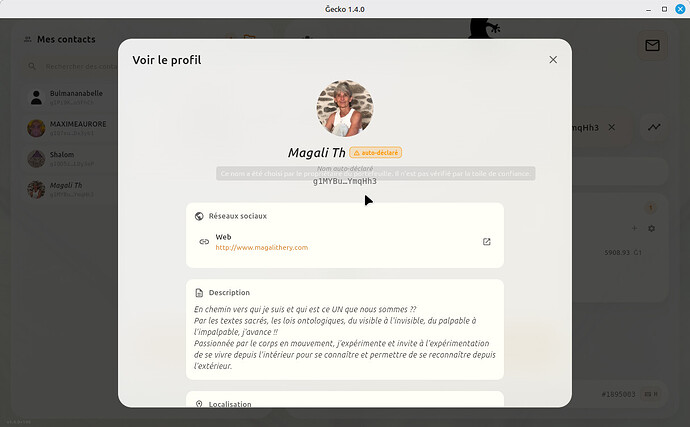Open the mail envelope icon
This screenshot has height=427, width=690.
(652, 45)
